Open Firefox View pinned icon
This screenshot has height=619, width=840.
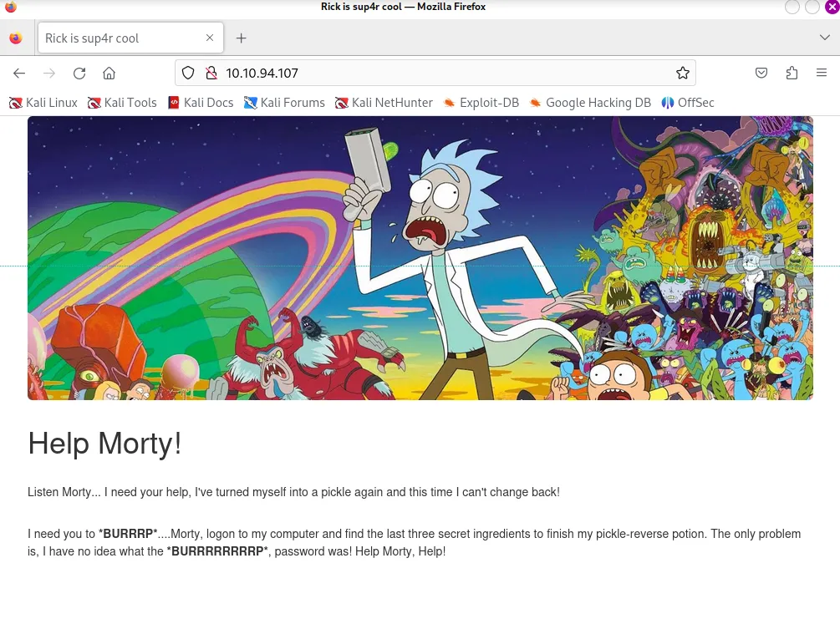coord(16,38)
